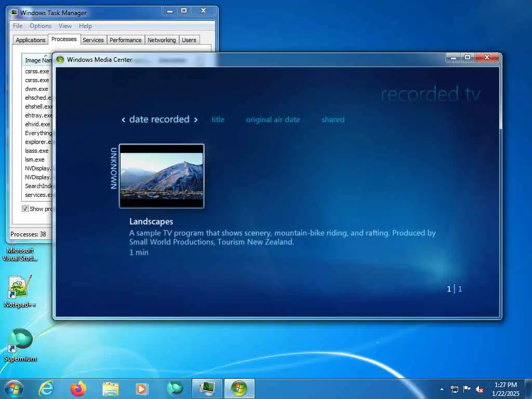Open the Landscapes recorded TV thumbnail
532x399 pixels.
[162, 176]
